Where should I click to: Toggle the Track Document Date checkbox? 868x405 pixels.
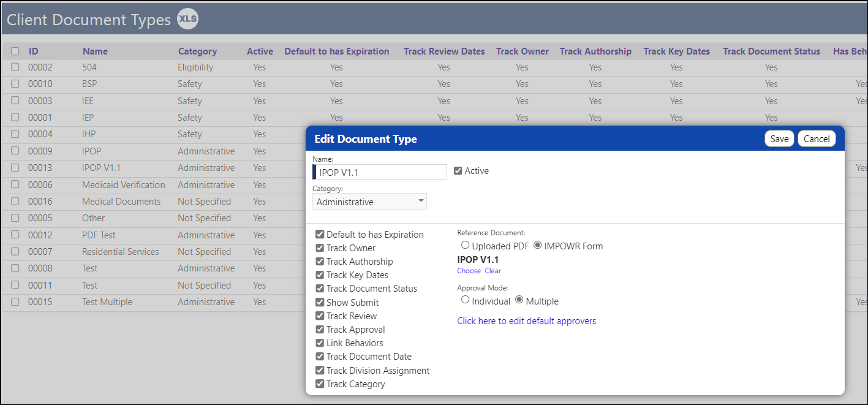(x=320, y=357)
